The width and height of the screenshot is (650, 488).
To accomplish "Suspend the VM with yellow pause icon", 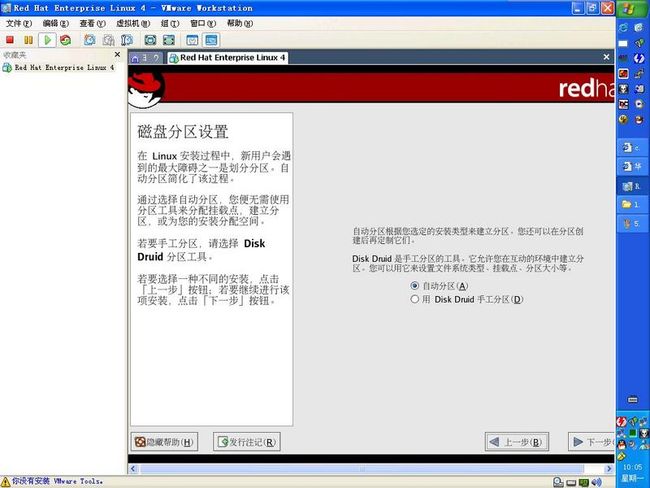I will pos(28,40).
